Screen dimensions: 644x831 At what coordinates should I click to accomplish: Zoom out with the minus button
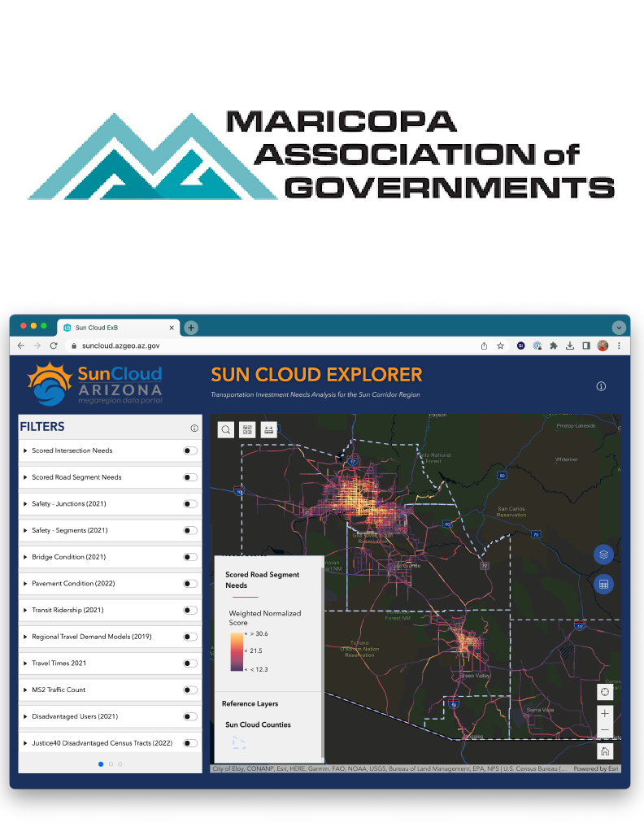[605, 730]
